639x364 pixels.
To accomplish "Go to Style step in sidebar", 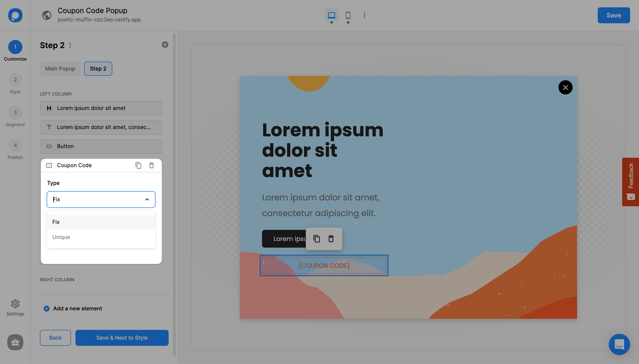I will pos(15,84).
